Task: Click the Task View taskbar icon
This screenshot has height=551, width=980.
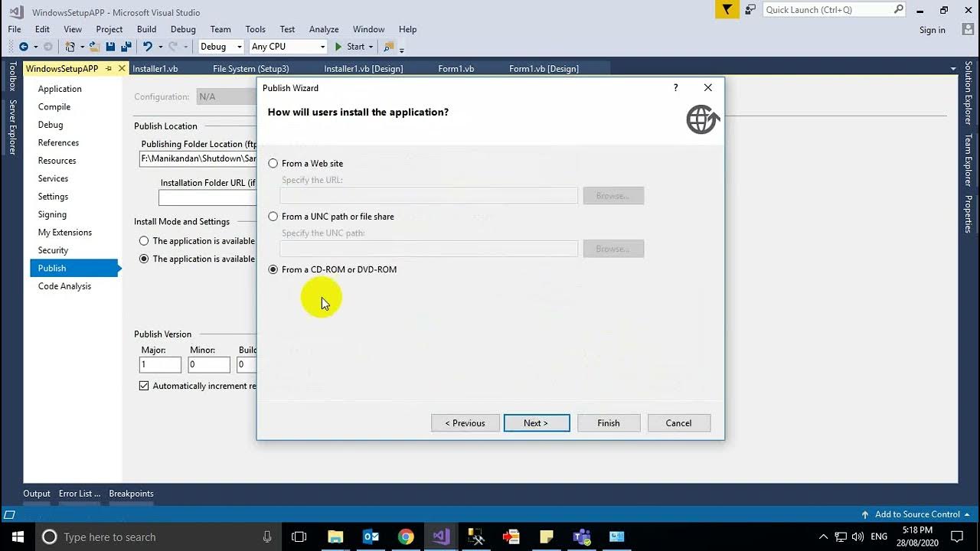Action: pos(299,536)
